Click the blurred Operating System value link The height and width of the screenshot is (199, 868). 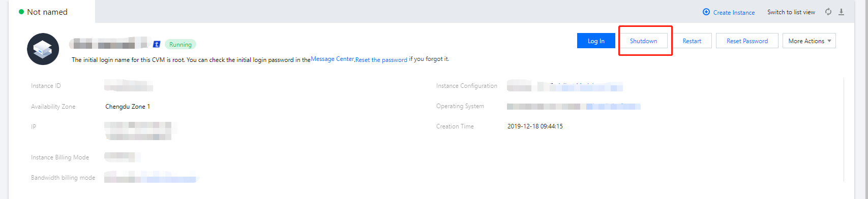click(x=613, y=107)
